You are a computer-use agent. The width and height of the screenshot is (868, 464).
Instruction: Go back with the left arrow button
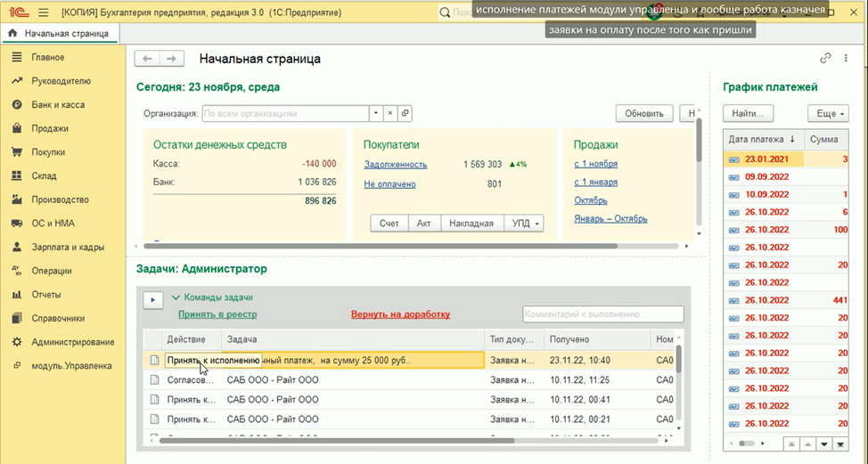(147, 59)
